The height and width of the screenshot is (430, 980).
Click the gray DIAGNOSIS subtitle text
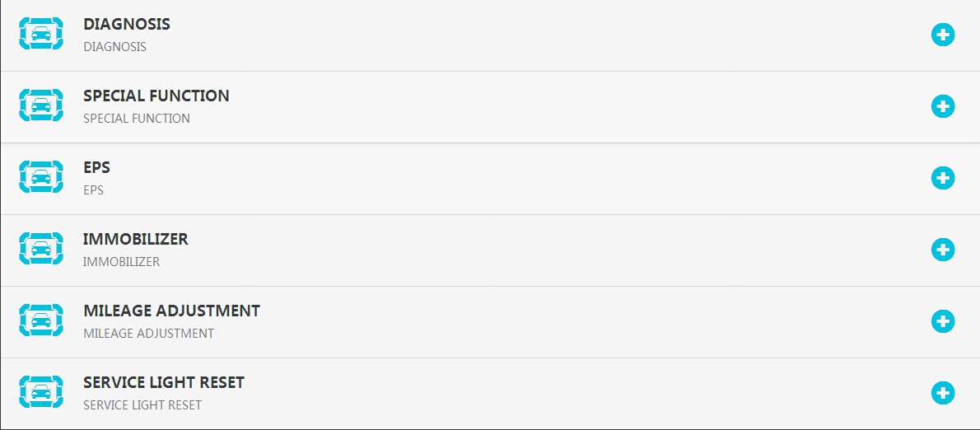(115, 47)
